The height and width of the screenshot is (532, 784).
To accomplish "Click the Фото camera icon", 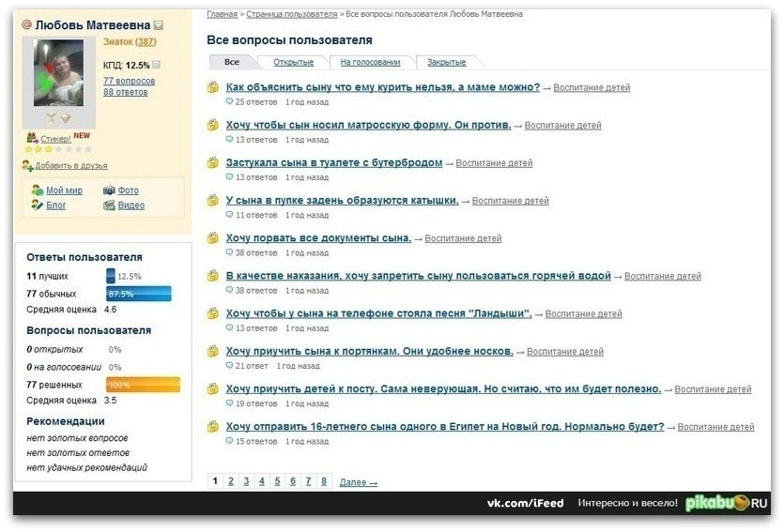I will pos(109,190).
